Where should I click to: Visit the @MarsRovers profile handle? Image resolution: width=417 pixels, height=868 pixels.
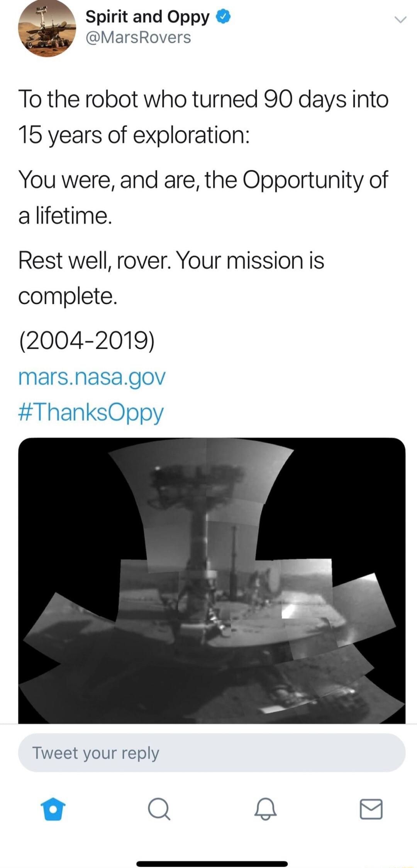[137, 38]
